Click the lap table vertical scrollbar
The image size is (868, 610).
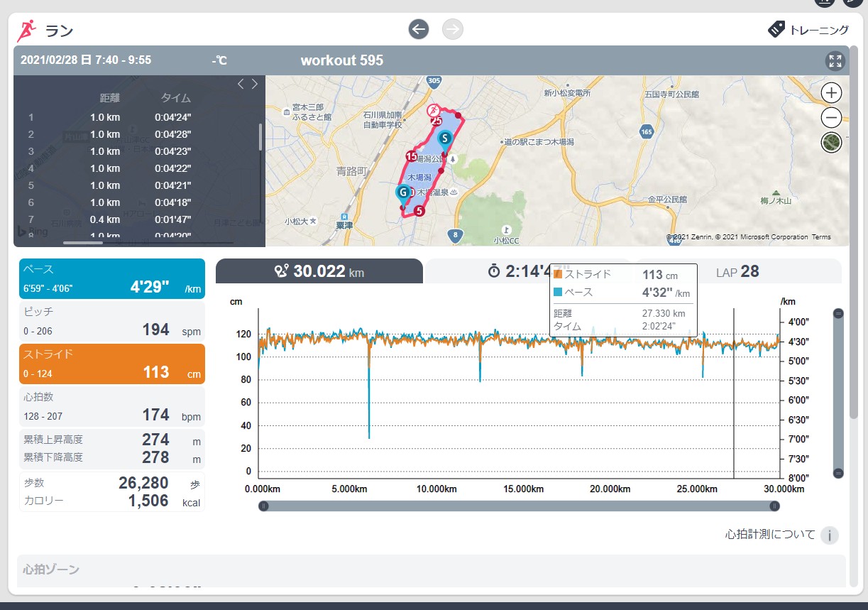click(x=260, y=136)
